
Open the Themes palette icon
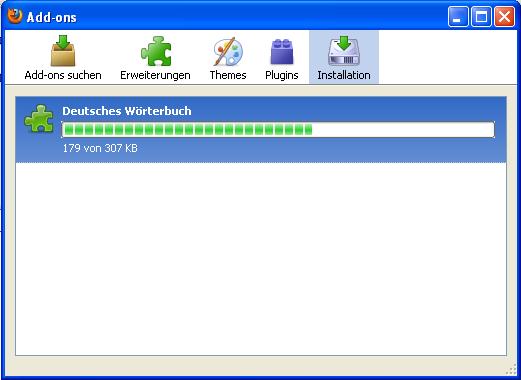[x=228, y=52]
